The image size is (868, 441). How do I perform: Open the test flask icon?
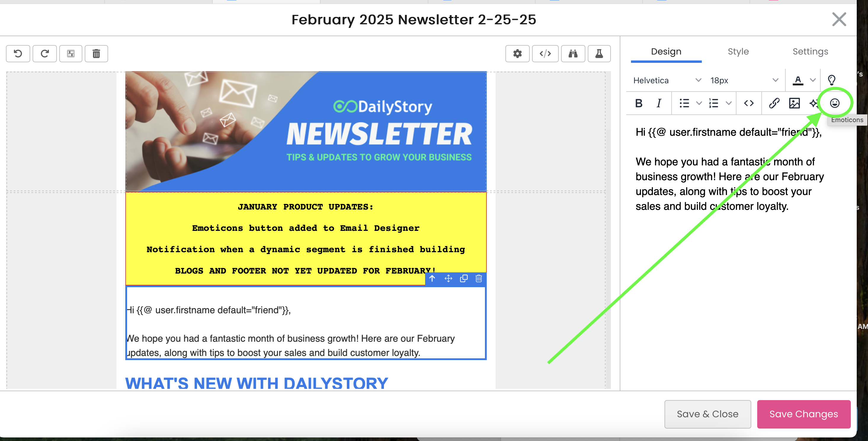[599, 54]
